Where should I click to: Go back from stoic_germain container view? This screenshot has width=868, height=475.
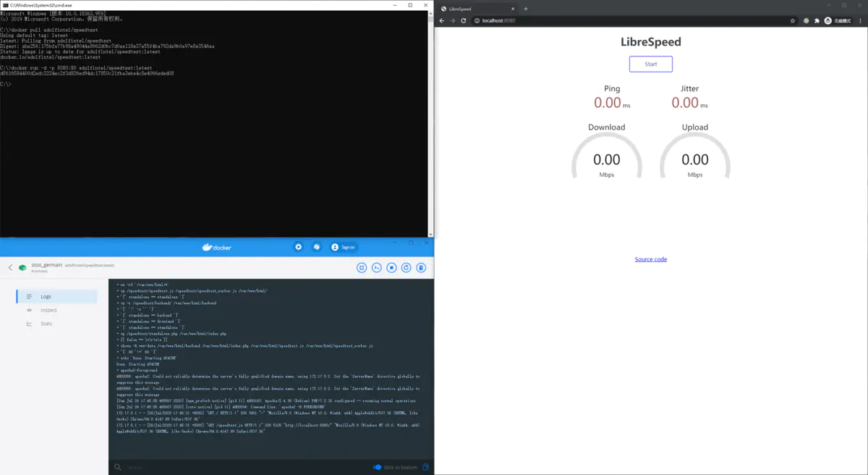10,267
